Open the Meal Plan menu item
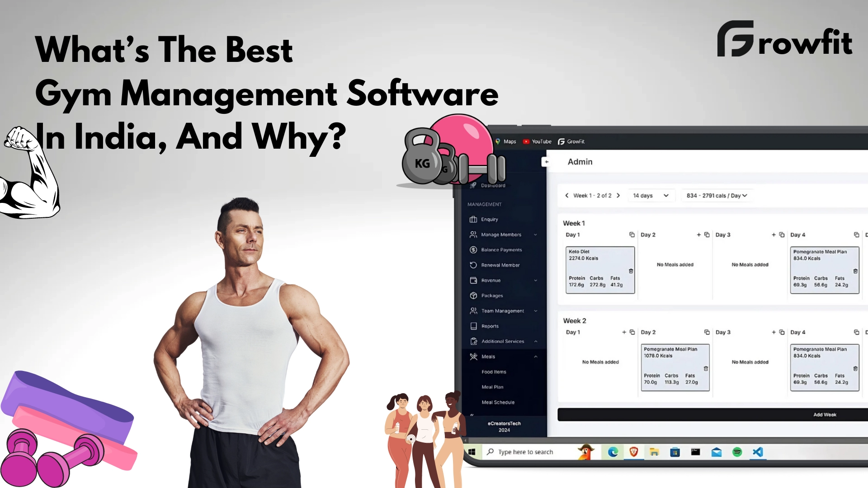This screenshot has width=868, height=488. click(x=492, y=387)
